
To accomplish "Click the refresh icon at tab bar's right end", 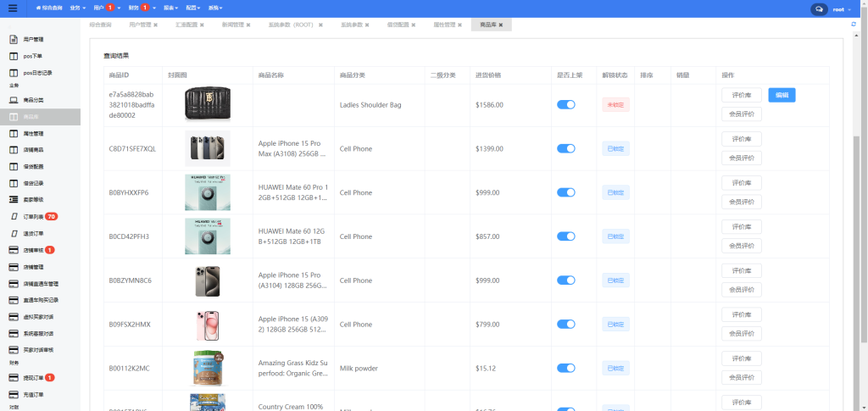I will pyautogui.click(x=854, y=25).
